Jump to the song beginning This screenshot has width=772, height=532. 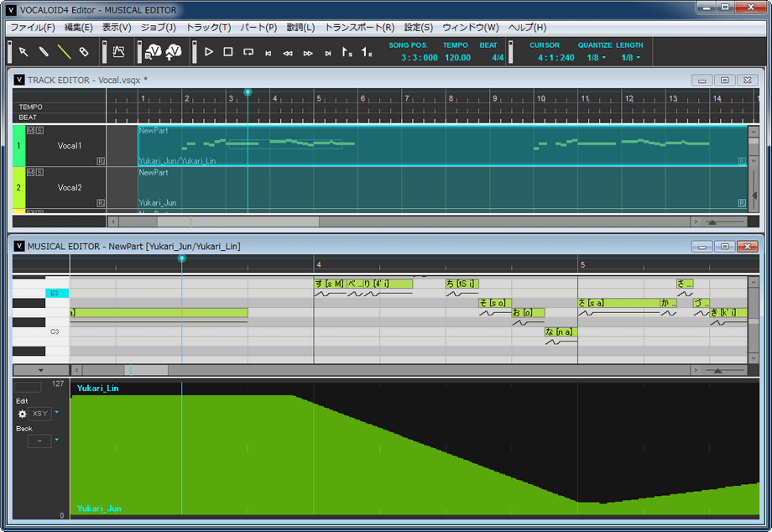point(268,53)
